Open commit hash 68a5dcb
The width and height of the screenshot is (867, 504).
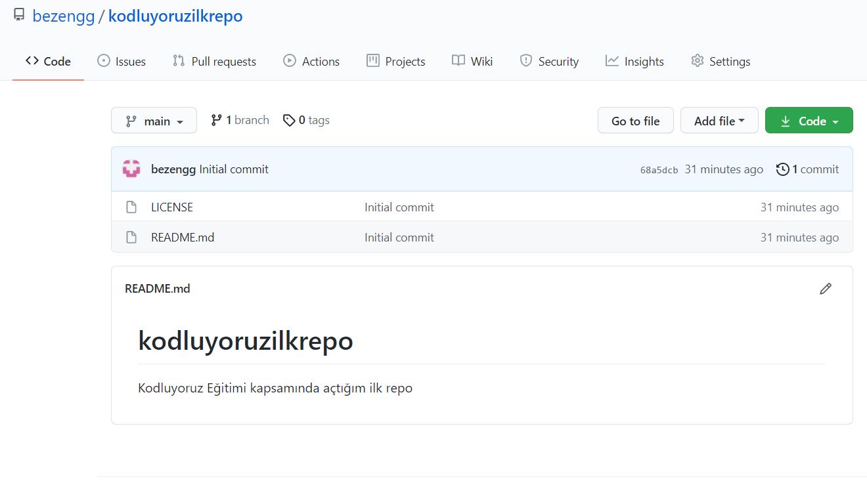coord(659,170)
